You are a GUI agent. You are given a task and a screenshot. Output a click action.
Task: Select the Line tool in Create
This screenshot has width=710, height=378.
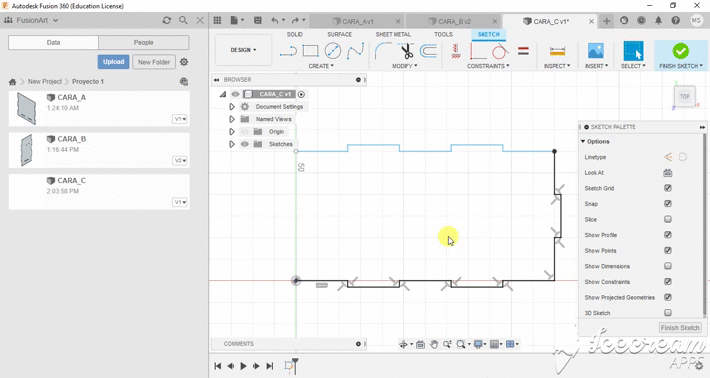(x=288, y=51)
